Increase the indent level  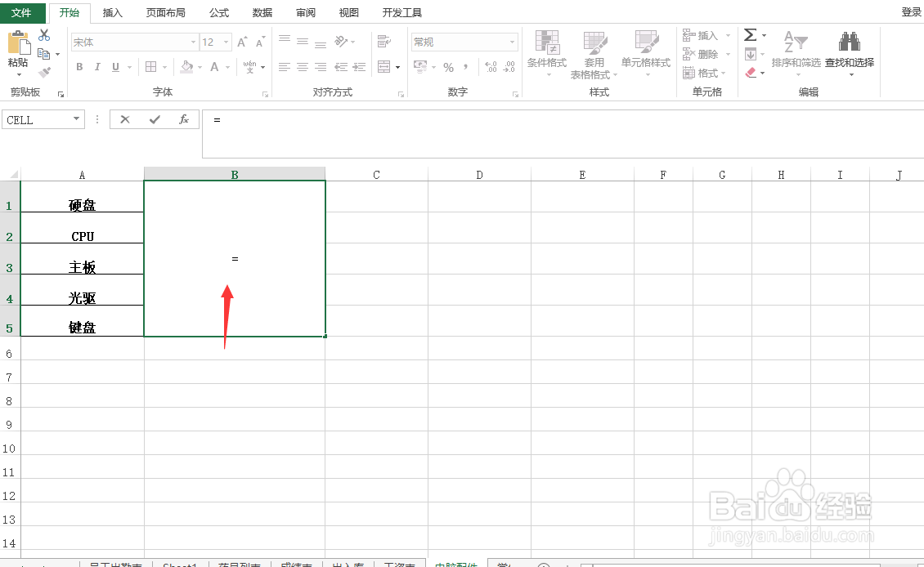[360, 67]
